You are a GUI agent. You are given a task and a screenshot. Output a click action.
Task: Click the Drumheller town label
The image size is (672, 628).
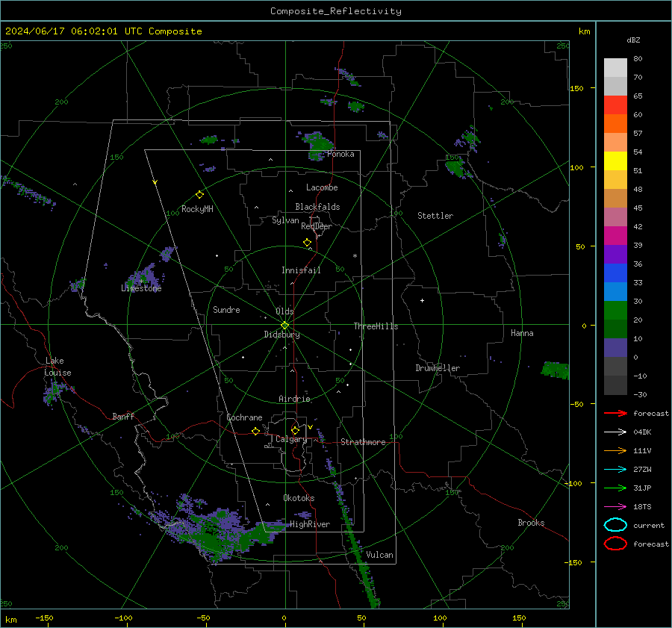(x=438, y=368)
